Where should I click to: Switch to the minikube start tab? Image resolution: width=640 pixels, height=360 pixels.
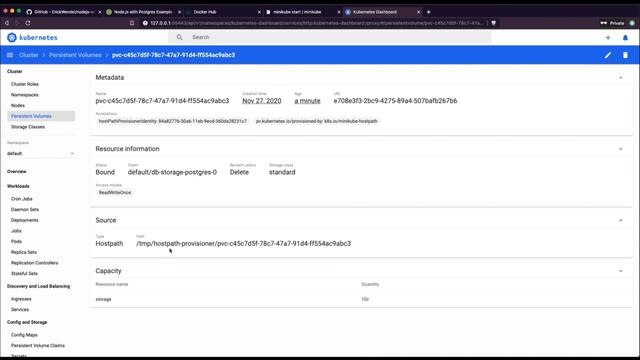302,12
